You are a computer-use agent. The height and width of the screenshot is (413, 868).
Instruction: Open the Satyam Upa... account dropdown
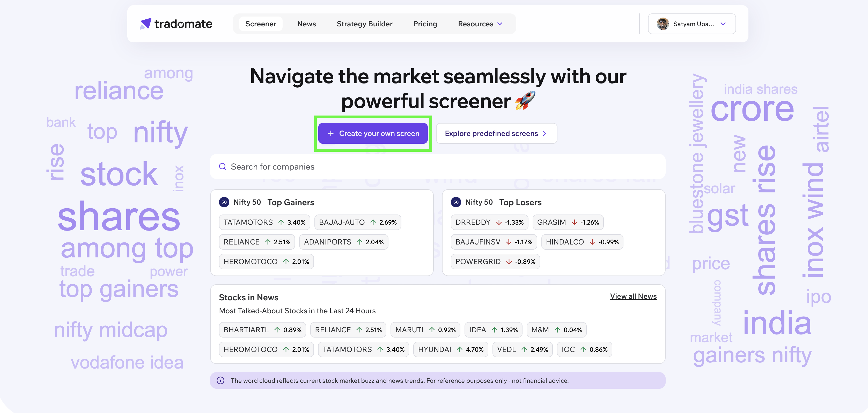[x=692, y=24]
